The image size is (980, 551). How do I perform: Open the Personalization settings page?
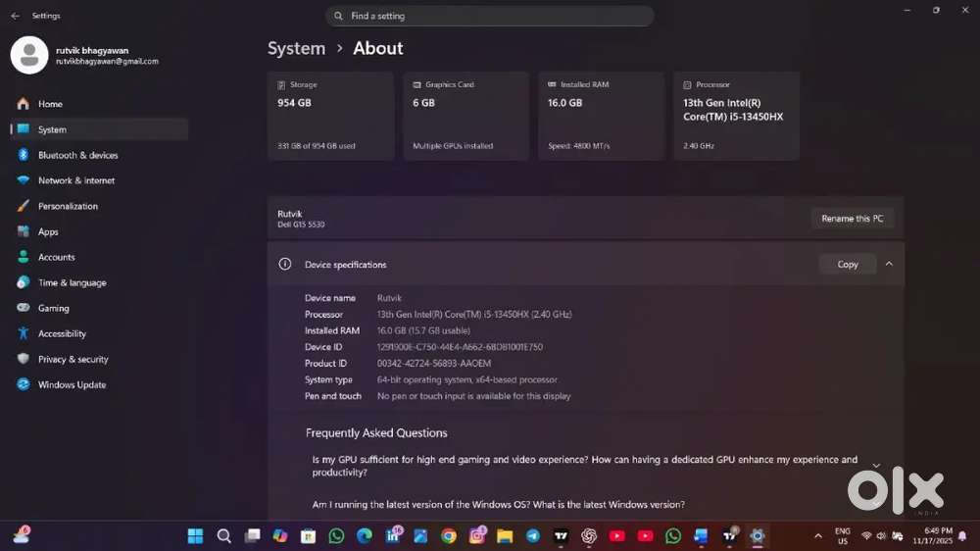[68, 206]
